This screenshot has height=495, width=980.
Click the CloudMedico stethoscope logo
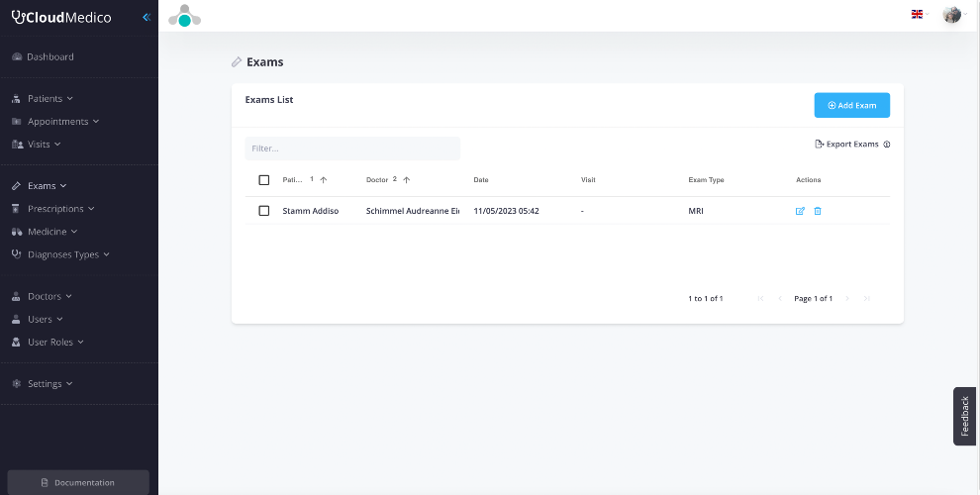pyautogui.click(x=61, y=18)
